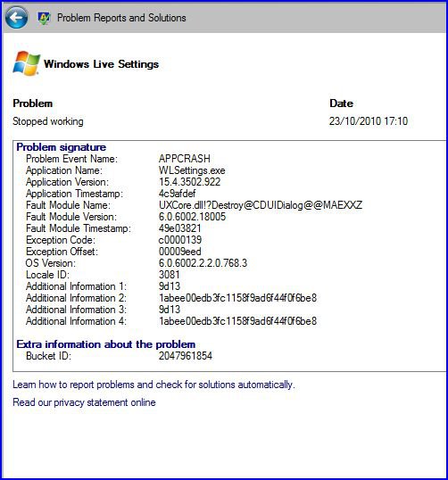Click the 'Date' column header
448x480 pixels.
point(341,103)
